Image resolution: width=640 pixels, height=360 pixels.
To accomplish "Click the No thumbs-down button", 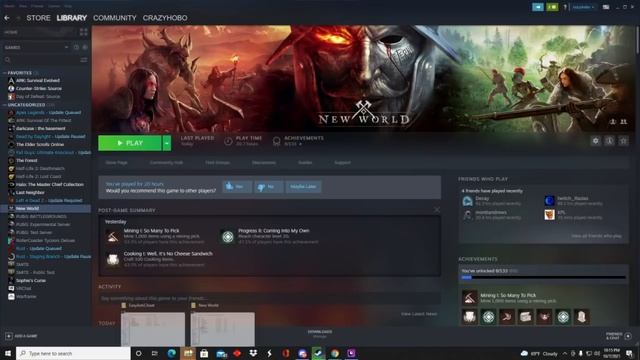I will pyautogui.click(x=268, y=187).
